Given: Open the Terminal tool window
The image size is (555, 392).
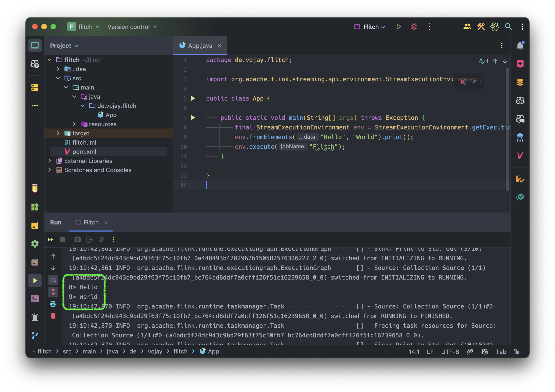Looking at the screenshot, I should [35, 299].
